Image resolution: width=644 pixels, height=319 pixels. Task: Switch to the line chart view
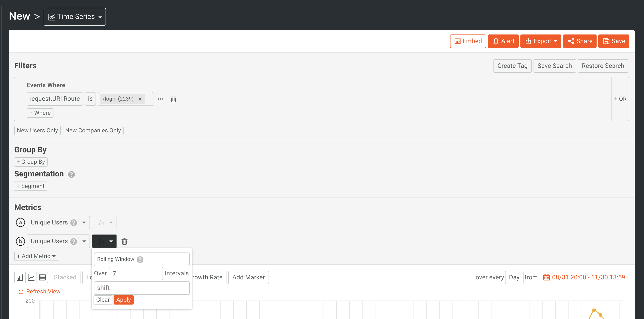tap(31, 277)
